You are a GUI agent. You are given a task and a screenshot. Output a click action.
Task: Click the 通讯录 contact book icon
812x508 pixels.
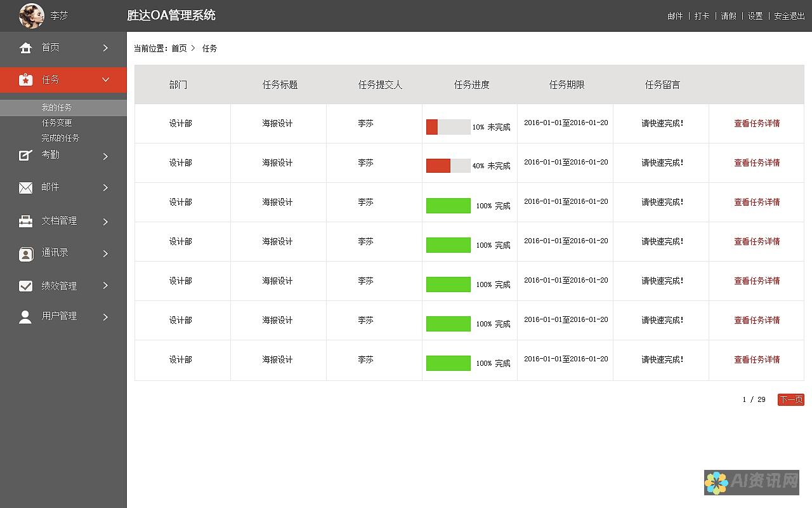click(x=25, y=254)
